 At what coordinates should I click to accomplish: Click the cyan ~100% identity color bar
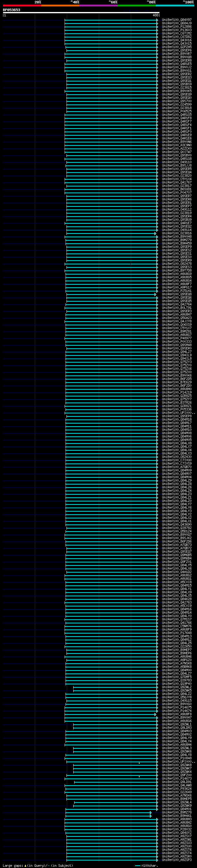tap(175, 6)
